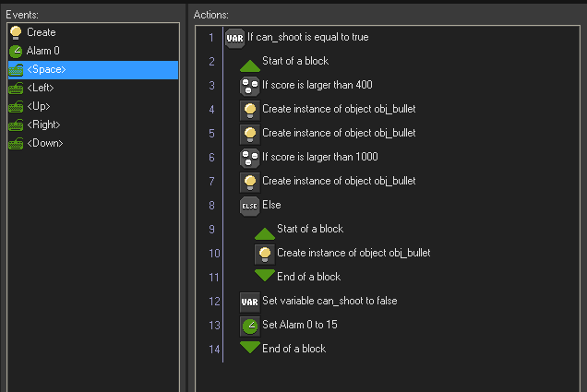Select the <Up> keyboard event

(x=41, y=106)
